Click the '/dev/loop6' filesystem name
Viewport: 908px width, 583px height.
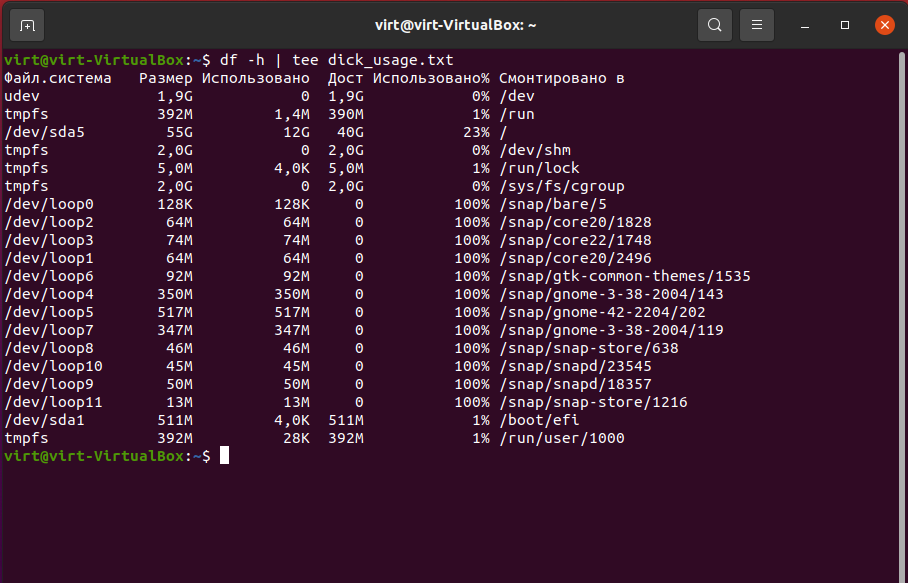pos(49,276)
